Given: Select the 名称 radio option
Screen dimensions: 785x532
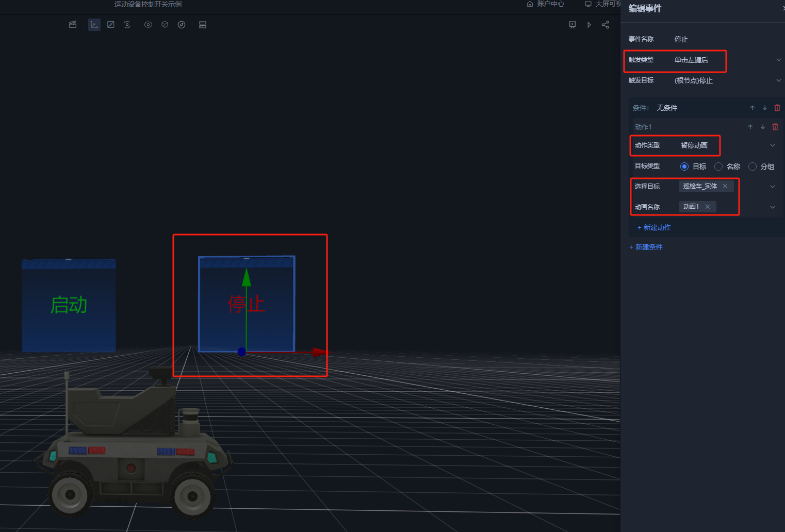Looking at the screenshot, I should 718,167.
